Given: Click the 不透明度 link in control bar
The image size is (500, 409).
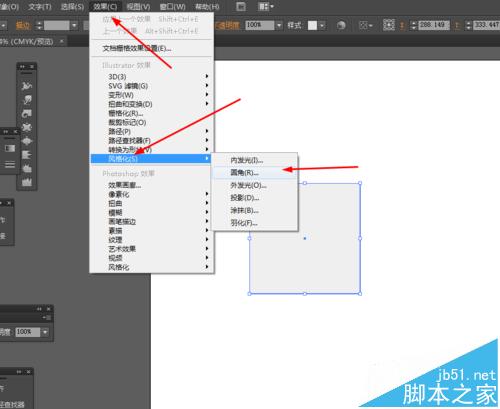Looking at the screenshot, I should [228, 25].
